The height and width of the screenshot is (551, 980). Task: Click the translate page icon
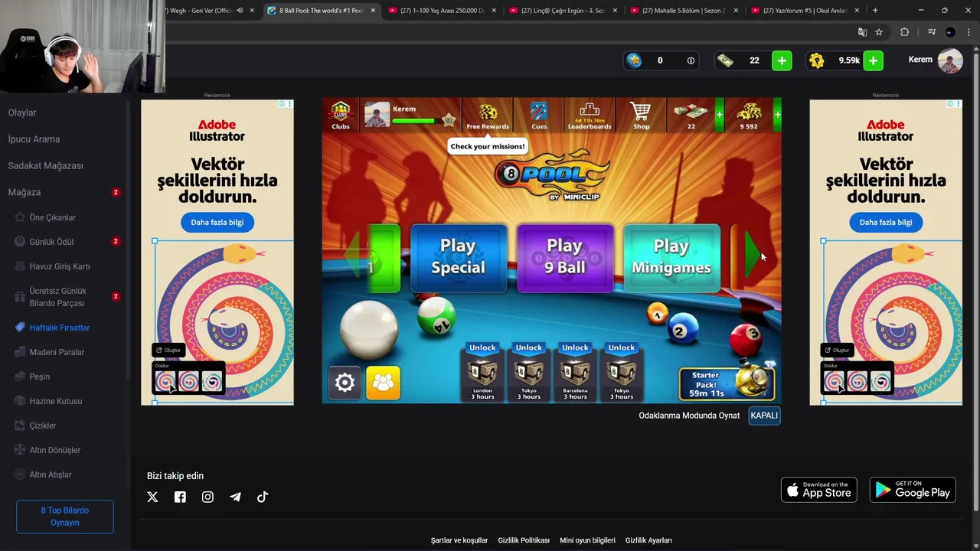(862, 32)
